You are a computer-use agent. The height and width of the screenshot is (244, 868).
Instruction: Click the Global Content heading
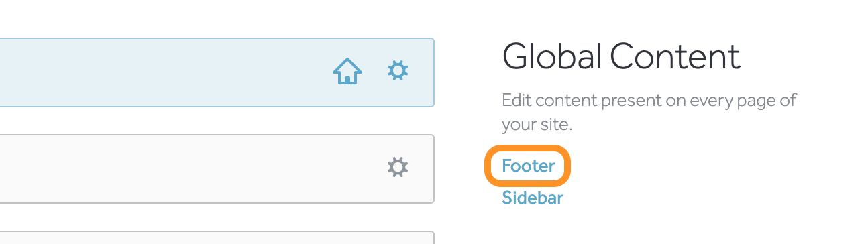click(621, 56)
